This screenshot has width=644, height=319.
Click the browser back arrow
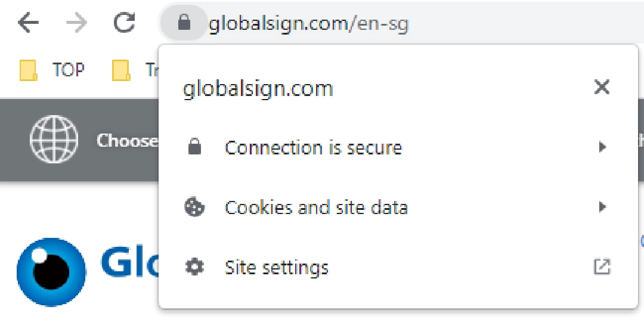coord(28,23)
